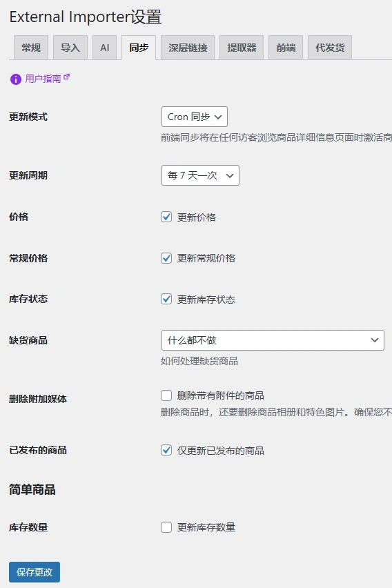Screen dimensions: 392x588
Task: Select the 同步 tab
Action: pyautogui.click(x=139, y=48)
